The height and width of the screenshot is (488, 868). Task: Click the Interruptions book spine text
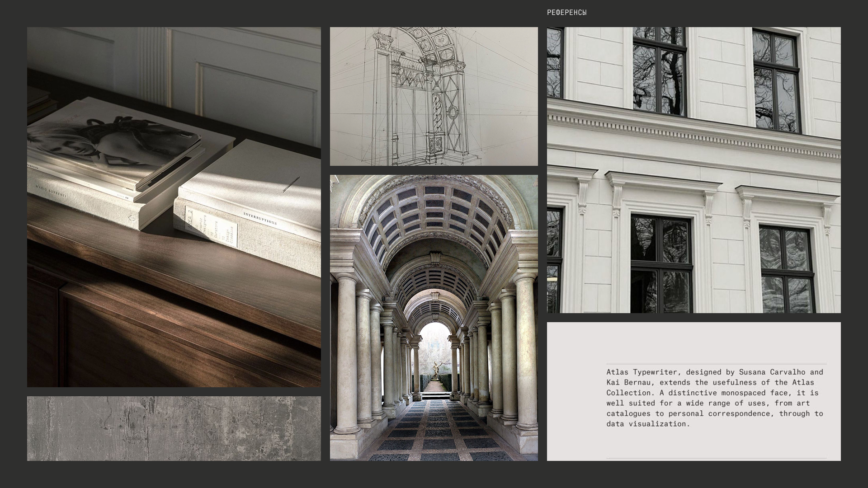tap(260, 218)
